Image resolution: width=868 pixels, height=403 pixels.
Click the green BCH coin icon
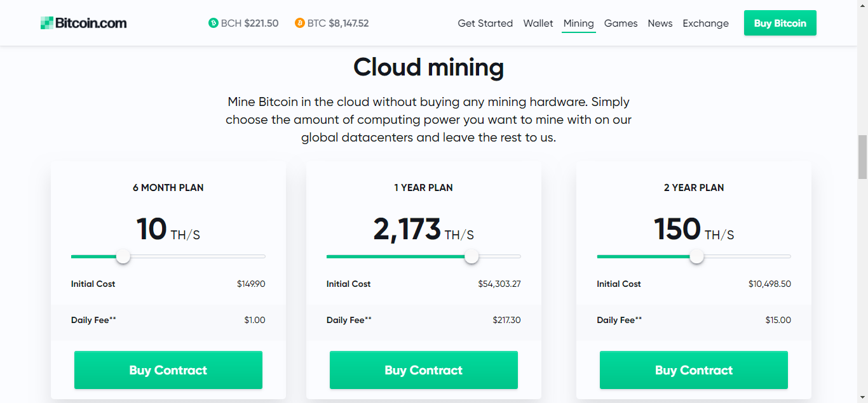(x=214, y=23)
